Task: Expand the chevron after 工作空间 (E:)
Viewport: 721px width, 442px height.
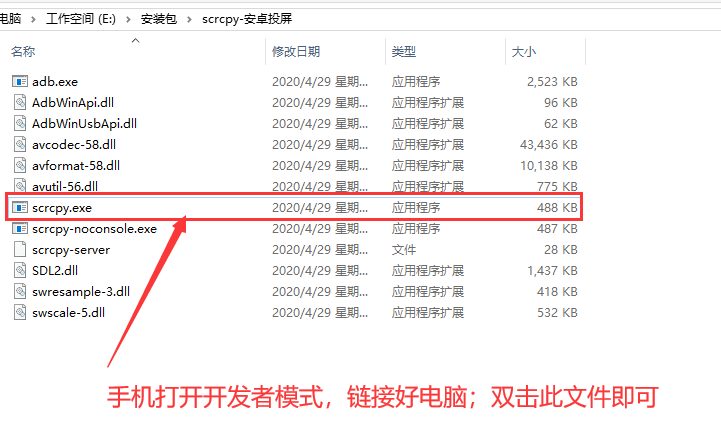Action: point(128,19)
